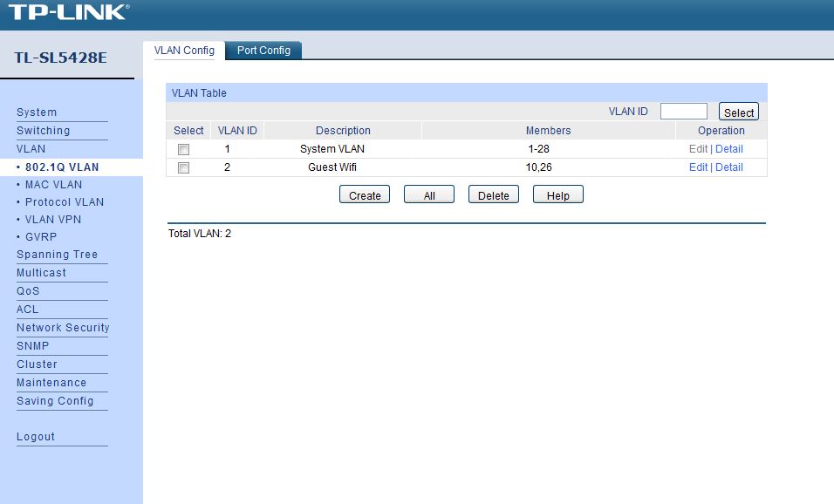
Task: Click greyed Edit link for System VLAN
Action: click(698, 149)
